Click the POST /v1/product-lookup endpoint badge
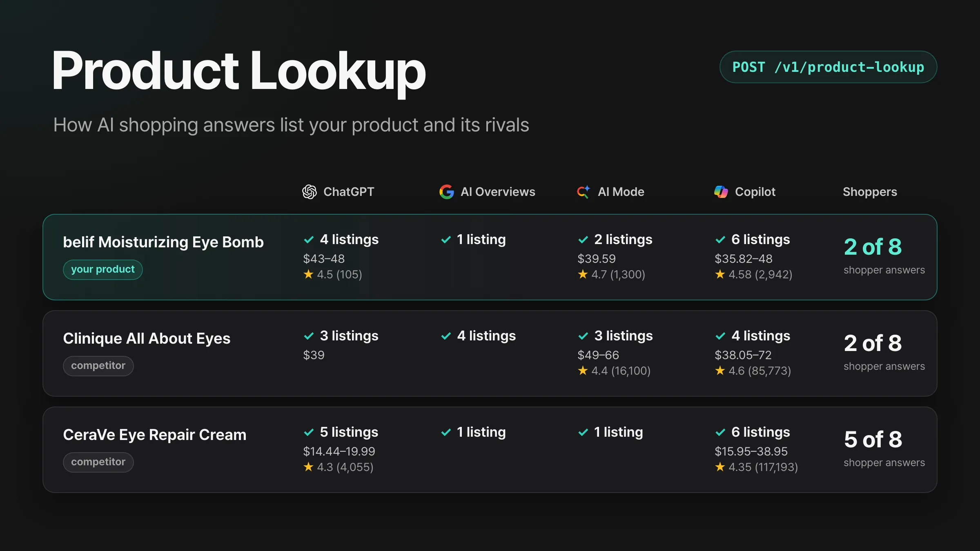This screenshot has width=980, height=551. pyautogui.click(x=828, y=67)
